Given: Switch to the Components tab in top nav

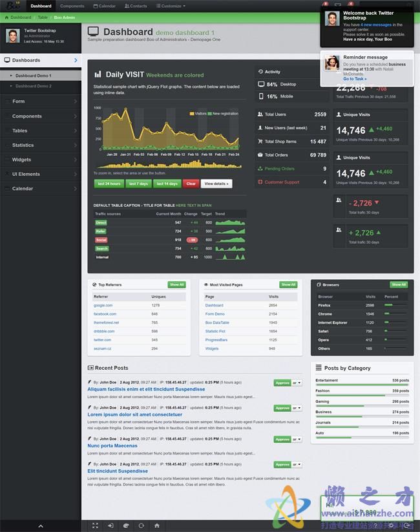Looking at the screenshot, I should click(72, 6).
